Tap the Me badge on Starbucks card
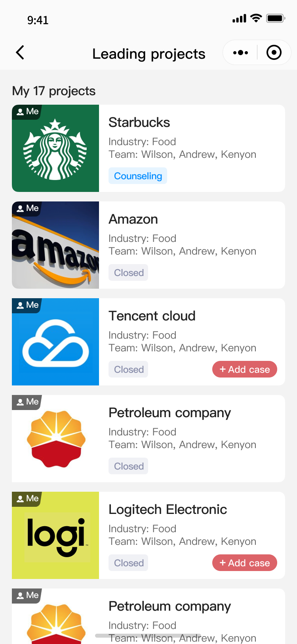The height and width of the screenshot is (644, 297). tap(27, 111)
